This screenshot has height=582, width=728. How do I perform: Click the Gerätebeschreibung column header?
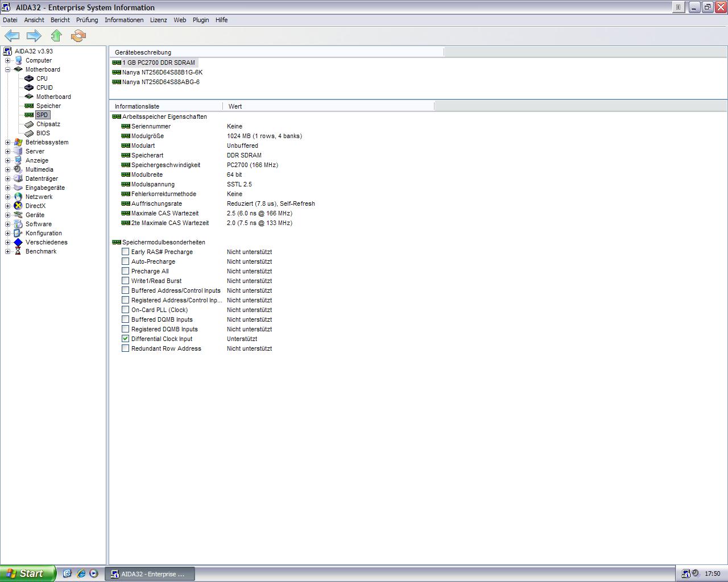pyautogui.click(x=276, y=52)
